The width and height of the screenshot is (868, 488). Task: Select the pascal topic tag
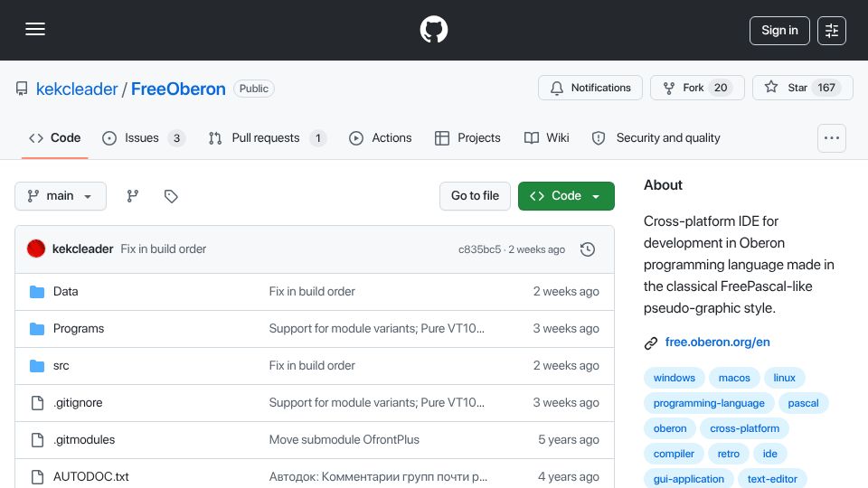(803, 403)
